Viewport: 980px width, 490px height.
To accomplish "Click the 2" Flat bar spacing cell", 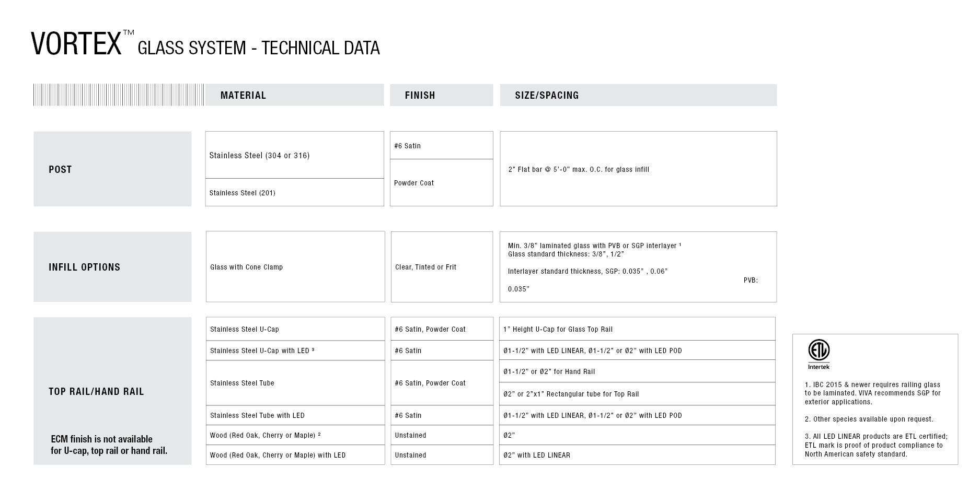I will [x=638, y=169].
